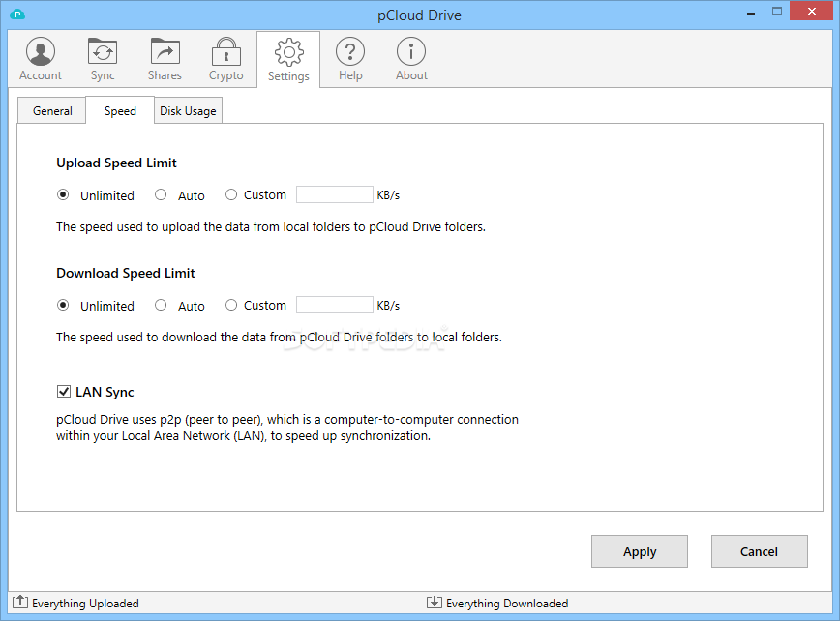Select Unlimited for Upload Speed Limit

[x=63, y=194]
